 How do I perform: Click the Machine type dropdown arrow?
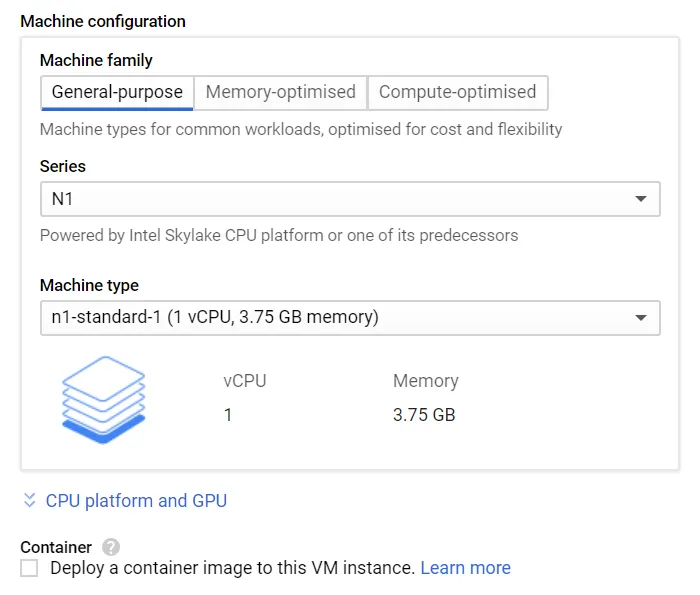(x=641, y=318)
